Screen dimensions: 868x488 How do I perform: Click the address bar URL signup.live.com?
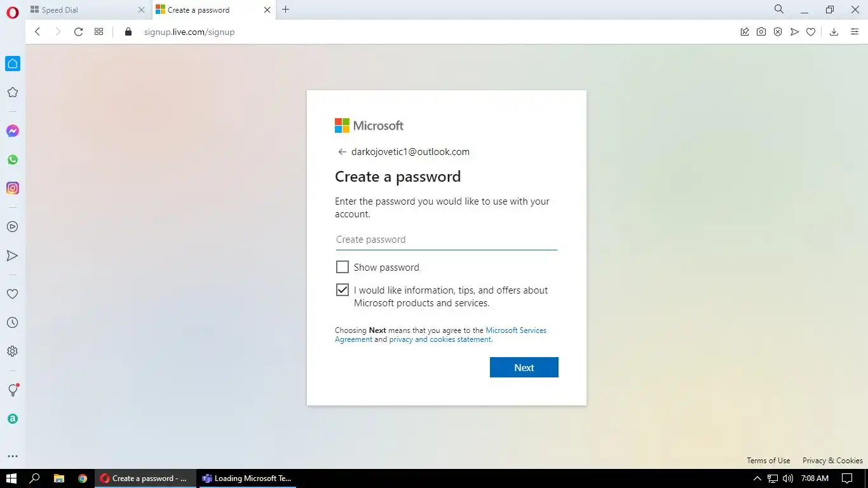click(189, 32)
